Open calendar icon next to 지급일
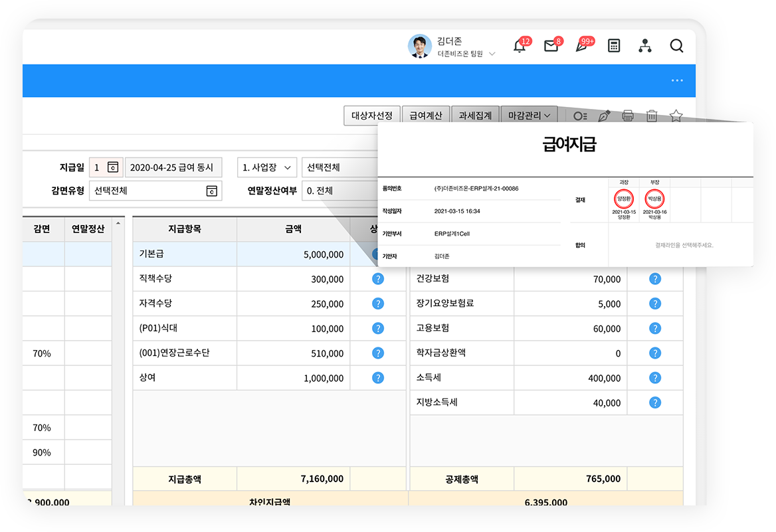 [x=113, y=167]
